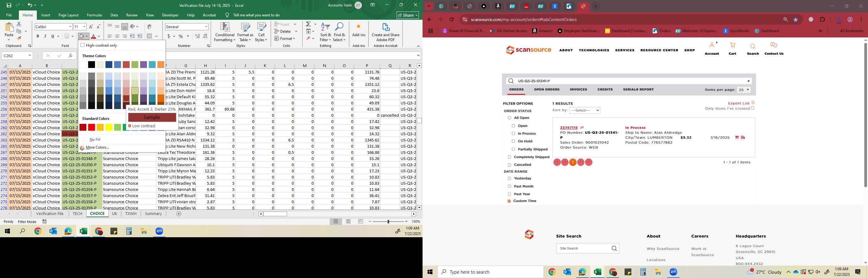Screen dimensions: 868x278
Task: Click the Percent Style icon
Action: point(181,36)
